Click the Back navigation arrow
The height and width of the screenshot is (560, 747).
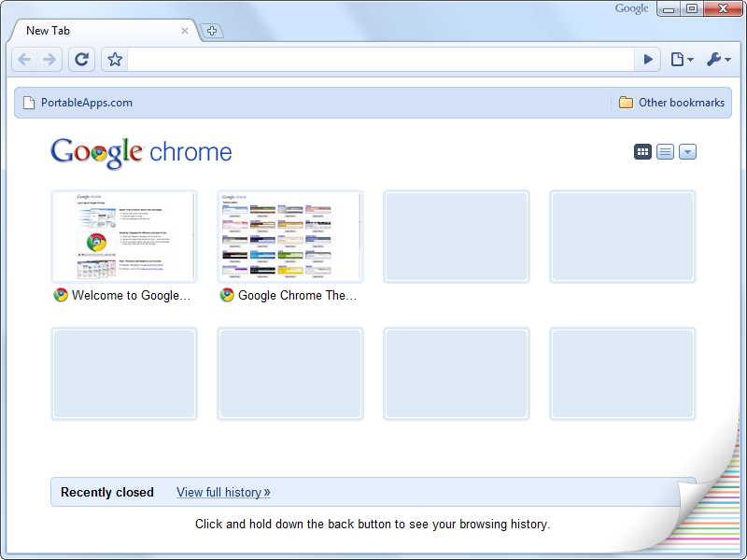point(24,60)
